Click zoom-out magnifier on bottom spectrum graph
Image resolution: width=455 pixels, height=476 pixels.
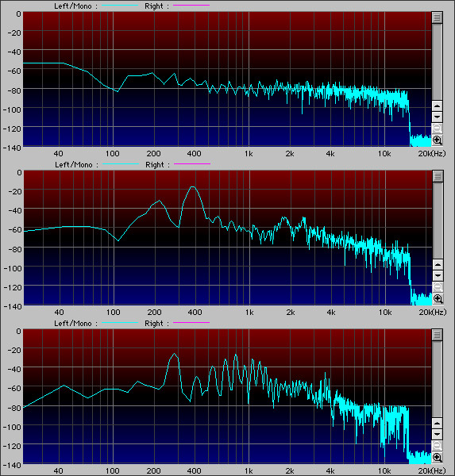click(437, 446)
